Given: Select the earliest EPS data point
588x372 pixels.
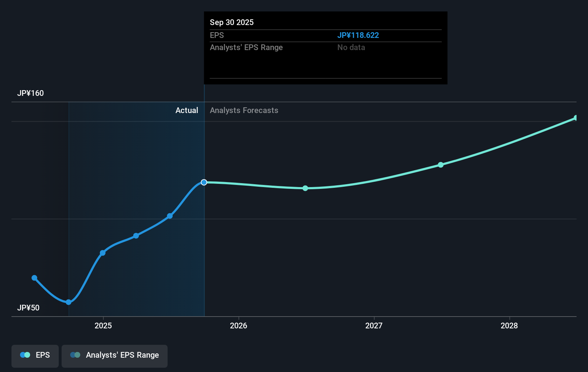Looking at the screenshot, I should (34, 278).
